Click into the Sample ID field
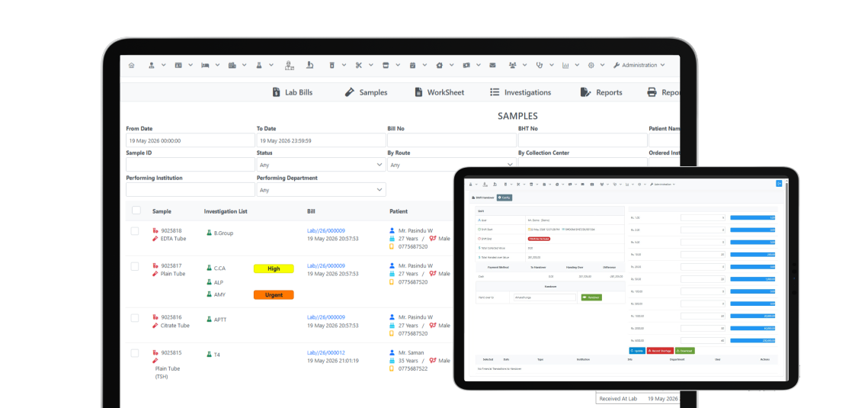Screen dimensions: 868x408 pos(191,165)
